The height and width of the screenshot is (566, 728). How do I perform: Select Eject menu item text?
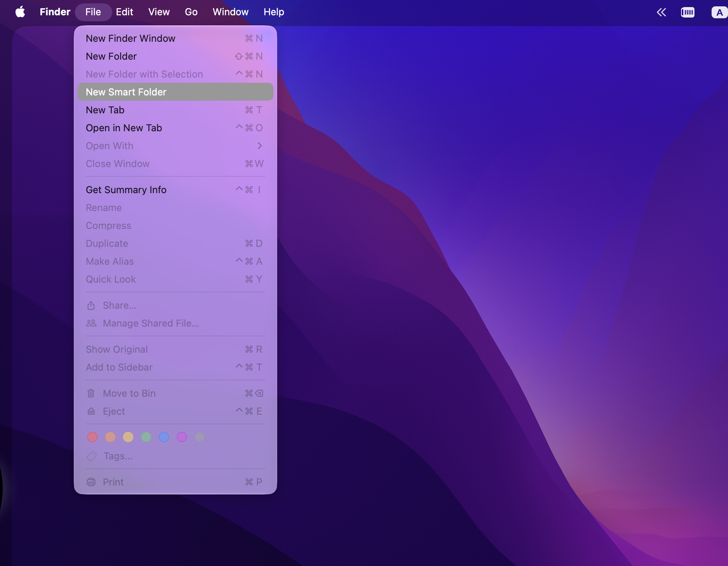pyautogui.click(x=114, y=411)
